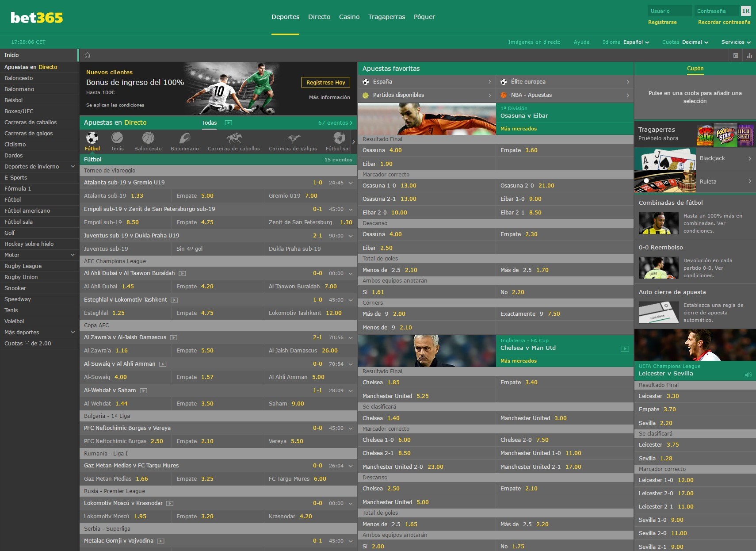The image size is (756, 551).
Task: Click Recordar contraseña link
Action: pos(724,22)
